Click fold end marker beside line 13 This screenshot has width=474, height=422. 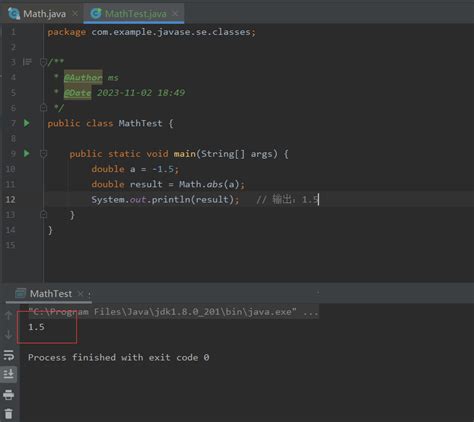click(x=43, y=214)
